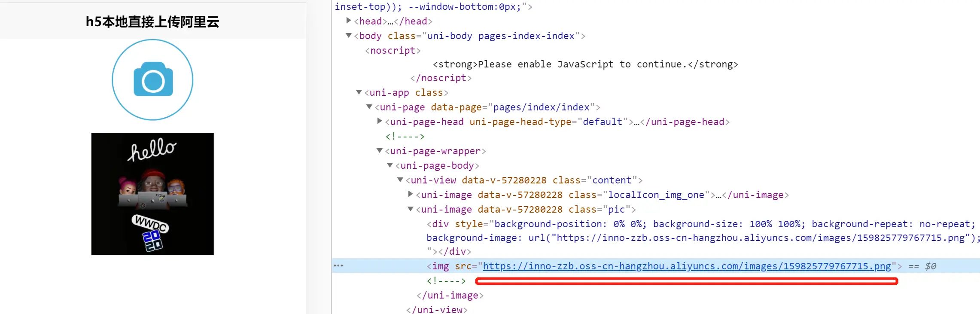The width and height of the screenshot is (980, 314).
Task: Click the three-dot actions beside img row
Action: (x=338, y=265)
